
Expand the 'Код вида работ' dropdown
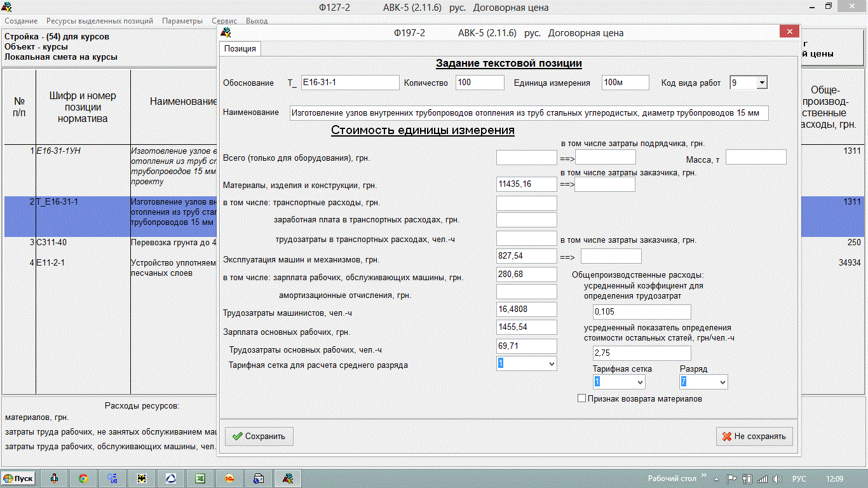pyautogui.click(x=762, y=83)
